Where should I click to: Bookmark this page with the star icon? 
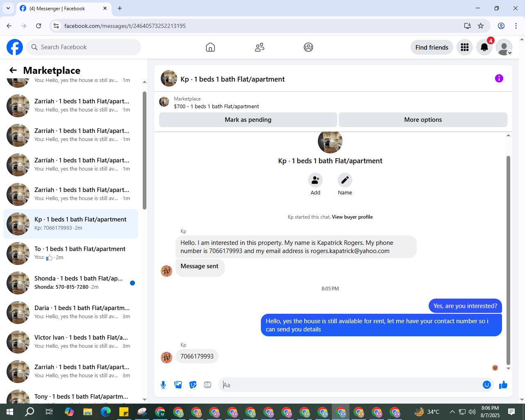481,26
